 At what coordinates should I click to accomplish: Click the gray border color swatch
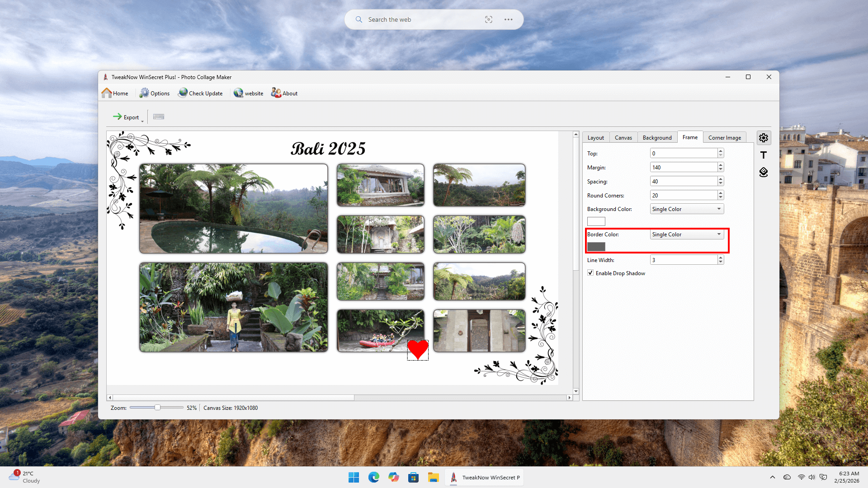pos(596,247)
